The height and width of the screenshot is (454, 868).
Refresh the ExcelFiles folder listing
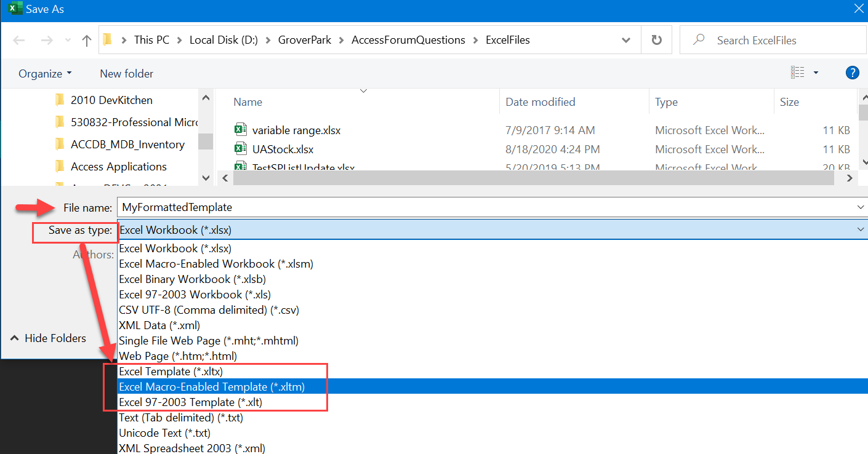[657, 40]
